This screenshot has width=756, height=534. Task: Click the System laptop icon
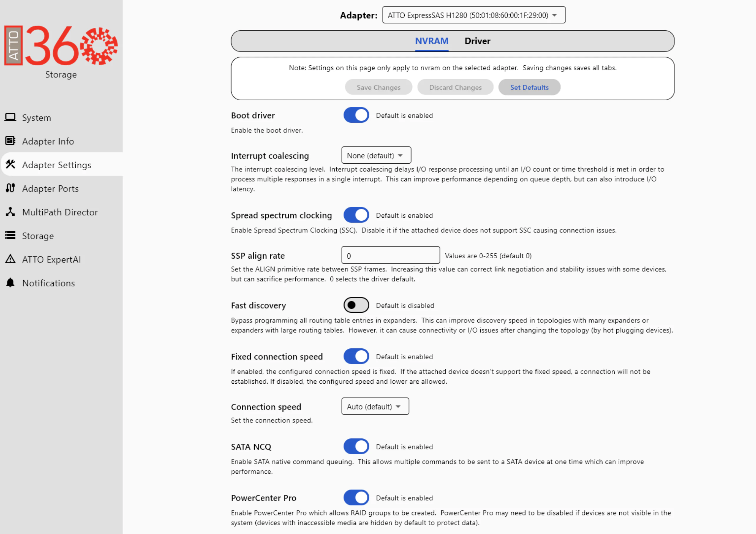tap(10, 117)
